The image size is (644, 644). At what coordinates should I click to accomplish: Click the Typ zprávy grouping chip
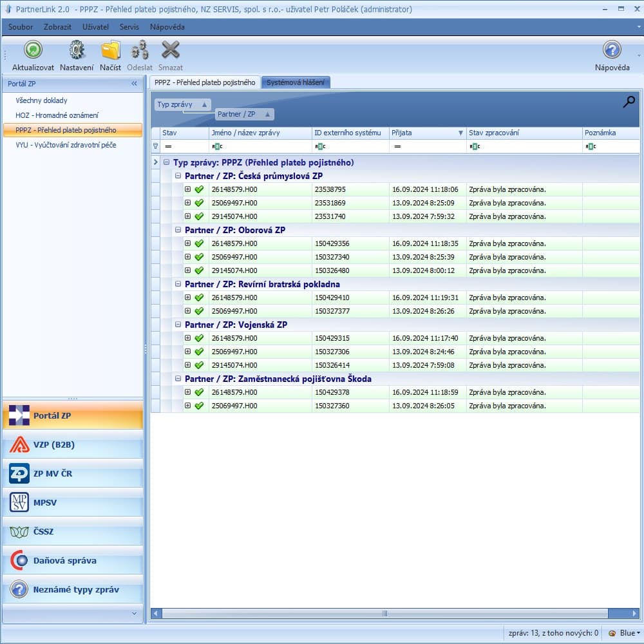coord(182,104)
